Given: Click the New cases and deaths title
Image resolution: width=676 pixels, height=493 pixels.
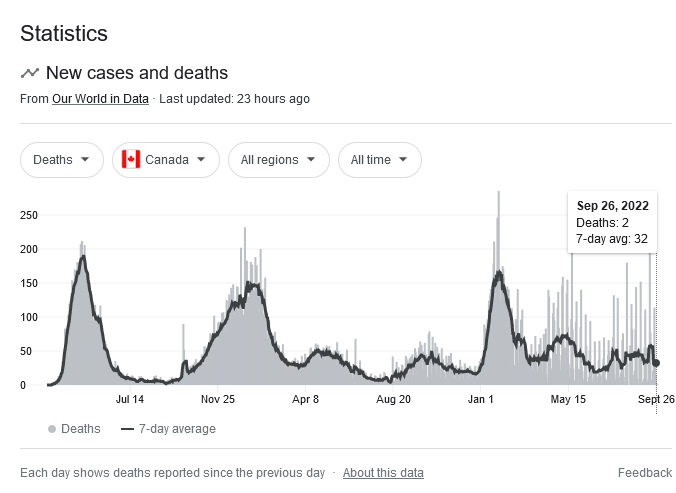Looking at the screenshot, I should pos(138,73).
